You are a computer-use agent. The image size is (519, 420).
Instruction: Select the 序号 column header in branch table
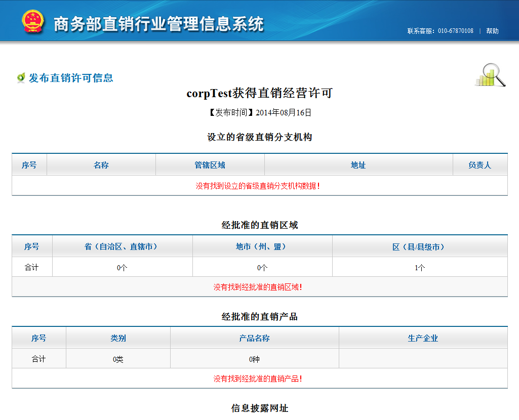point(29,164)
